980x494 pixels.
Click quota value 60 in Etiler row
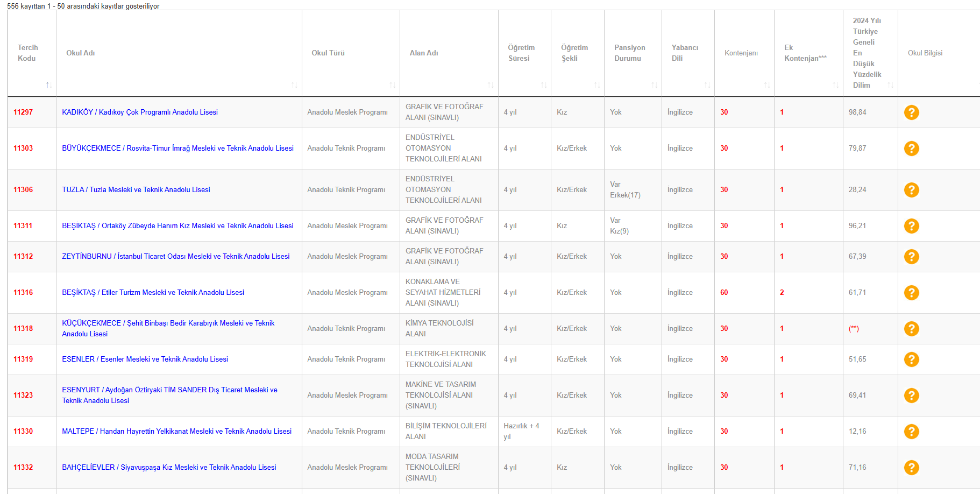point(724,293)
